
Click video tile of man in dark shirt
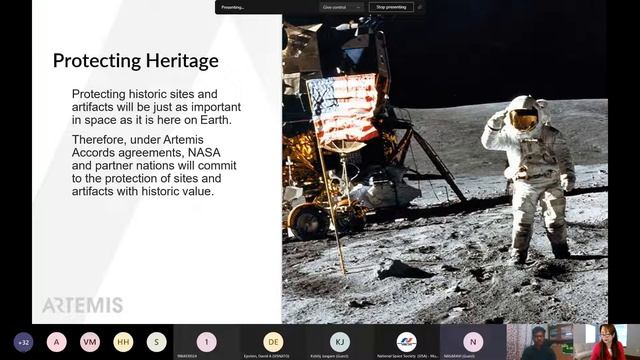(x=540, y=342)
